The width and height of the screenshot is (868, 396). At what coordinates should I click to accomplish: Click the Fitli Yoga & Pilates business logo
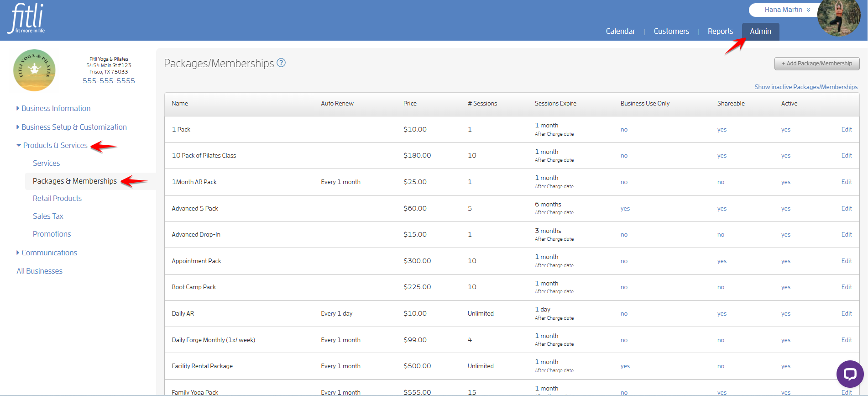(34, 70)
